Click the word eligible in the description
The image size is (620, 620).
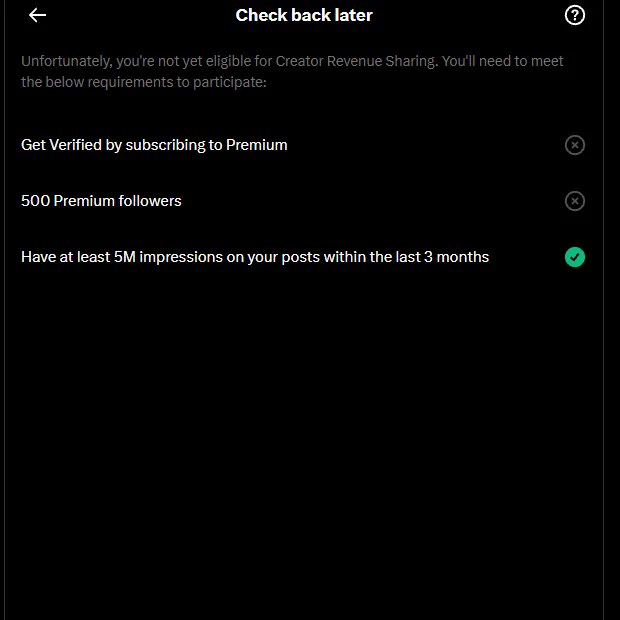pyautogui.click(x=228, y=62)
